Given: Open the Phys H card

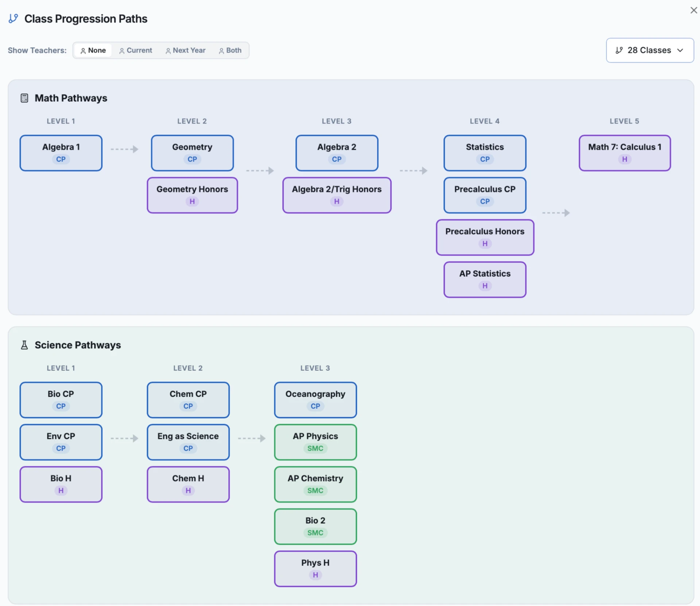Looking at the screenshot, I should point(315,569).
